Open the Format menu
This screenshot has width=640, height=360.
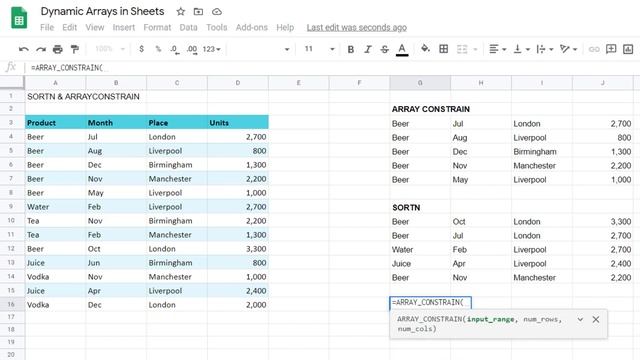click(x=157, y=27)
